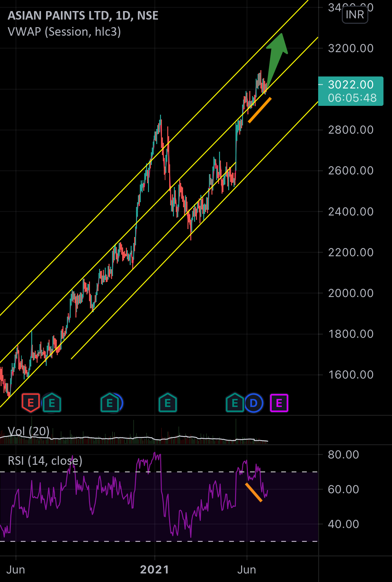Click the blue dividend D marker
This screenshot has width=392, height=582.
click(254, 403)
